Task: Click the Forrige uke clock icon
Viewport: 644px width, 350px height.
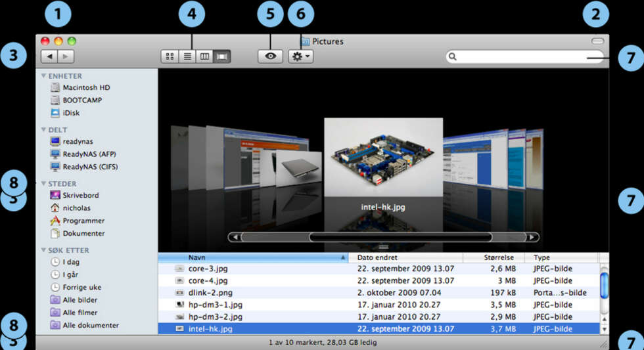Action: 55,287
